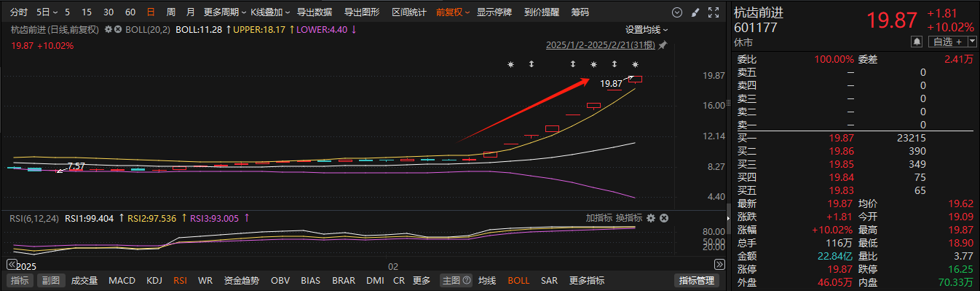This screenshot has width=980, height=291.
Task: Open 到价提醒 price alert
Action: pos(542,12)
